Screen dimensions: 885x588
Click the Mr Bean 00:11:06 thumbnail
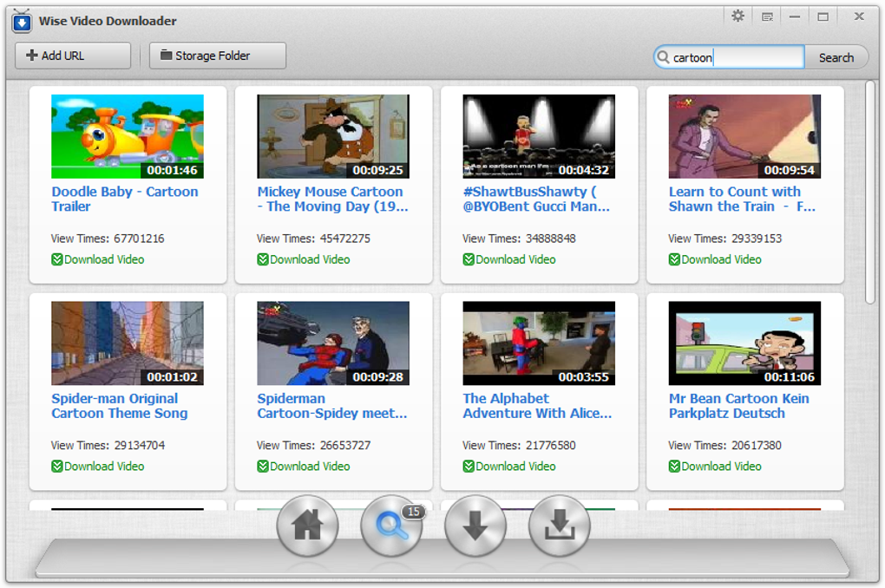(x=744, y=343)
